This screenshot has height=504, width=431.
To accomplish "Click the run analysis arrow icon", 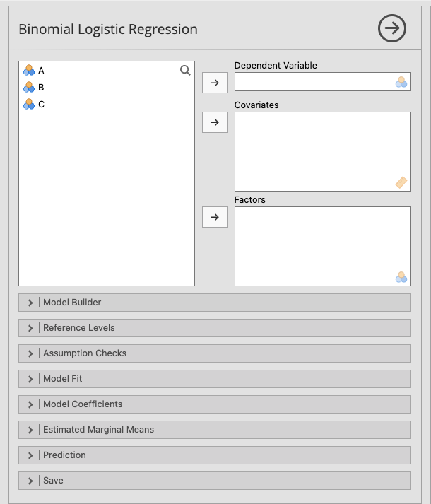I will pyautogui.click(x=392, y=29).
